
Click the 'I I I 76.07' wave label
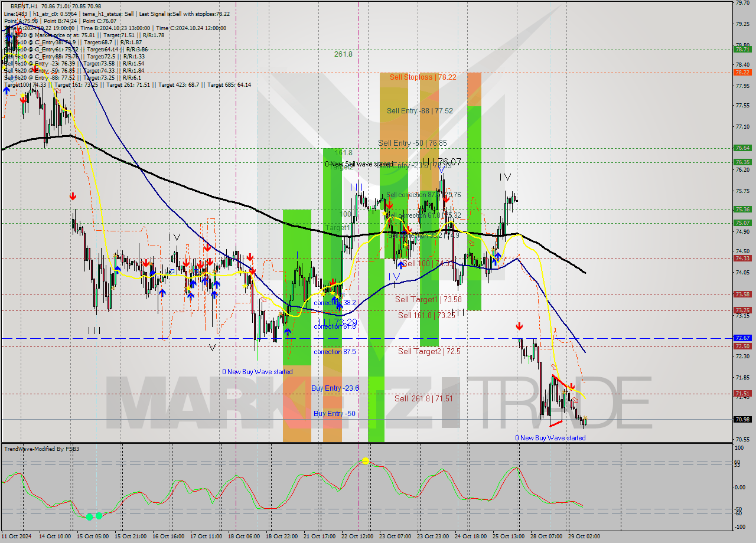pyautogui.click(x=443, y=161)
